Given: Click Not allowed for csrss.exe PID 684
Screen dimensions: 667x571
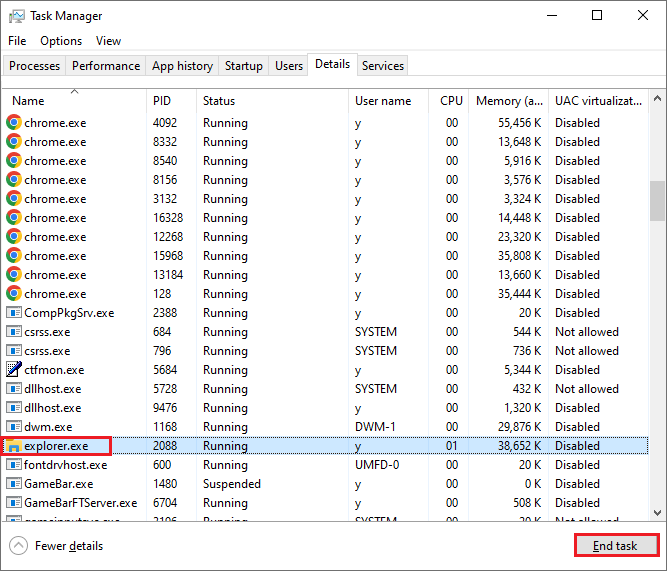Looking at the screenshot, I should pyautogui.click(x=587, y=331).
